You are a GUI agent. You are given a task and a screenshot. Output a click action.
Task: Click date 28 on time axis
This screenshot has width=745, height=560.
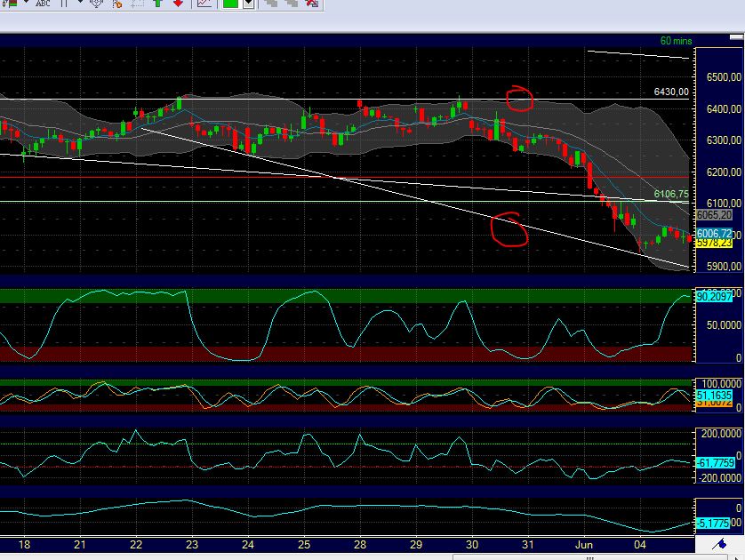pos(360,545)
